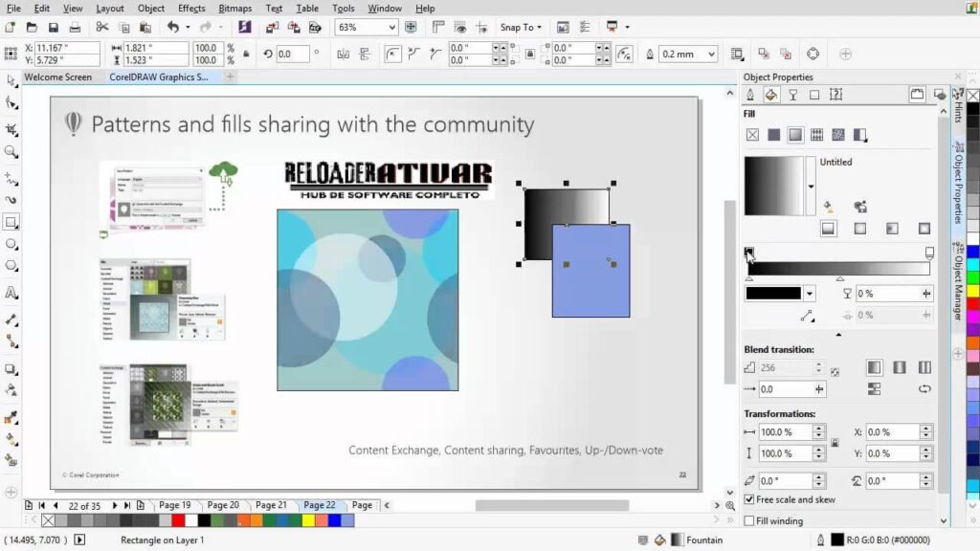Select linear fountain fill type
Screen dimensions: 980x551
click(828, 229)
